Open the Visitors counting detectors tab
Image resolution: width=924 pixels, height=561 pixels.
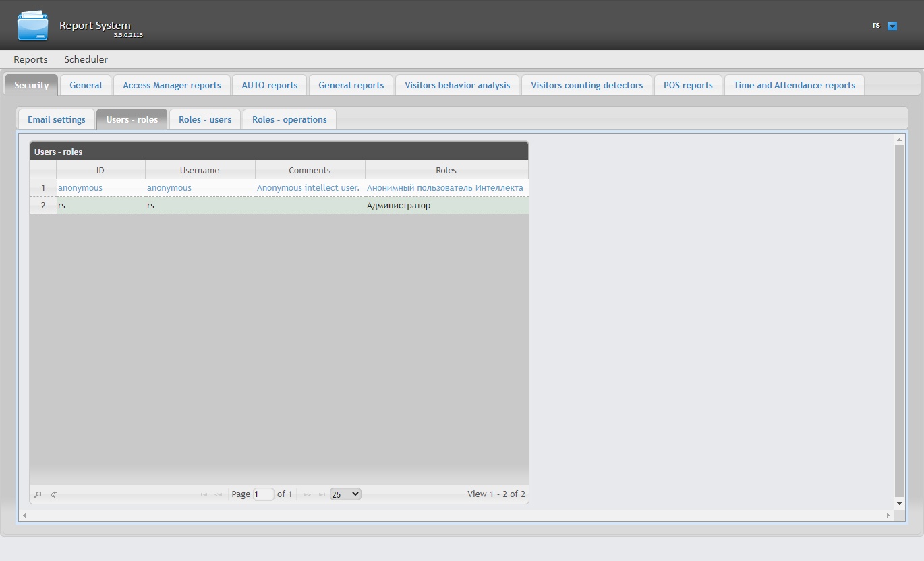coord(587,85)
